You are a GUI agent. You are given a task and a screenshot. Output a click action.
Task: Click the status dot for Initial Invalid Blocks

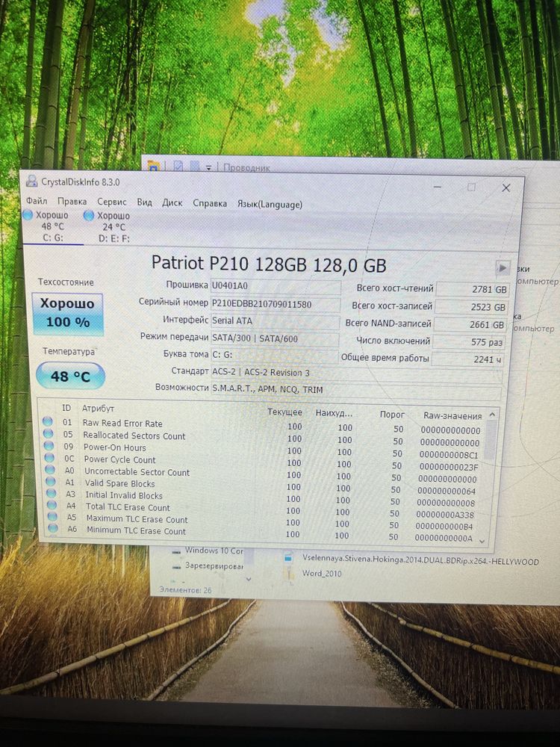pyautogui.click(x=52, y=493)
